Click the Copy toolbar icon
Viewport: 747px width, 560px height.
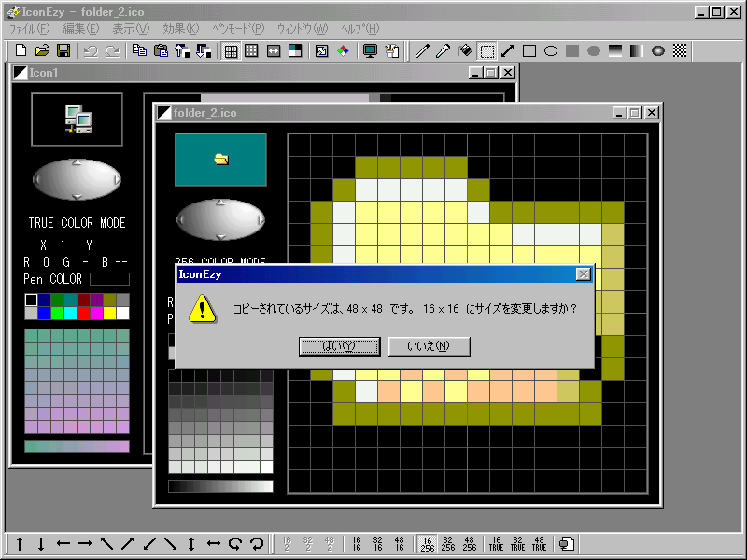(139, 50)
